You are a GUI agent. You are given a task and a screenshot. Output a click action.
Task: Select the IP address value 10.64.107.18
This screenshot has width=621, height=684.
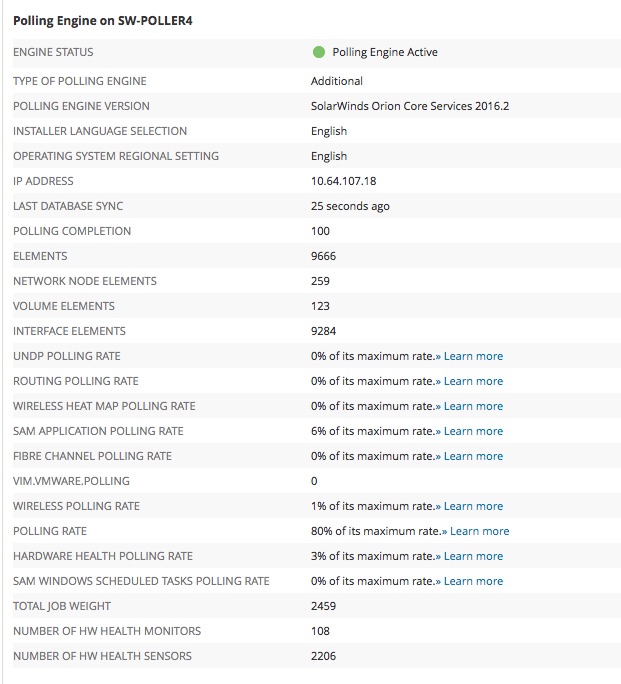[344, 181]
